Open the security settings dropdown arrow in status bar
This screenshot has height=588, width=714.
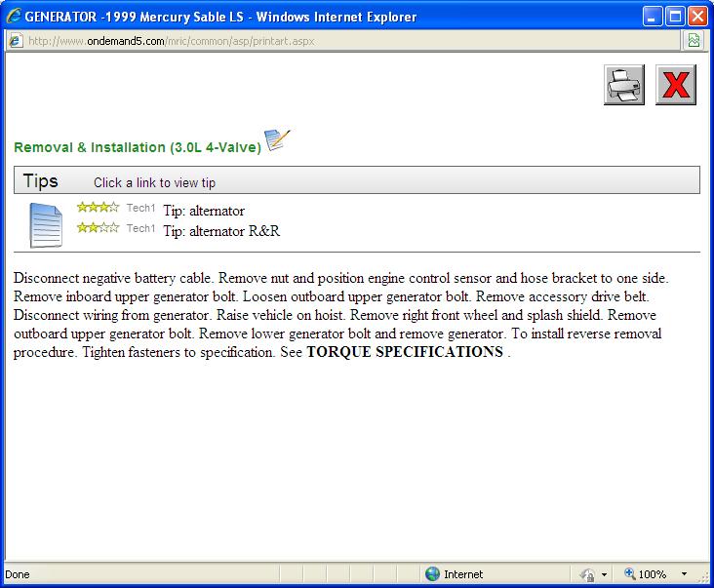point(604,574)
